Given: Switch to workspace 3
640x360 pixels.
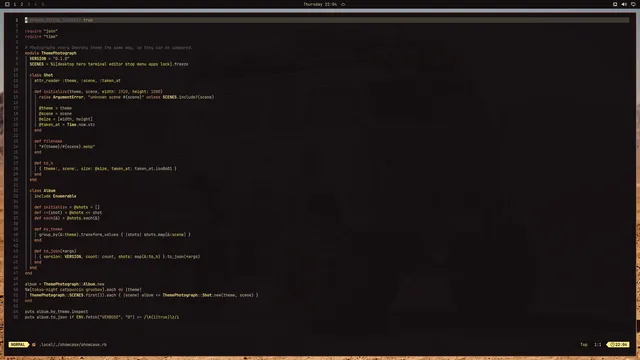Looking at the screenshot, I should [x=29, y=4].
